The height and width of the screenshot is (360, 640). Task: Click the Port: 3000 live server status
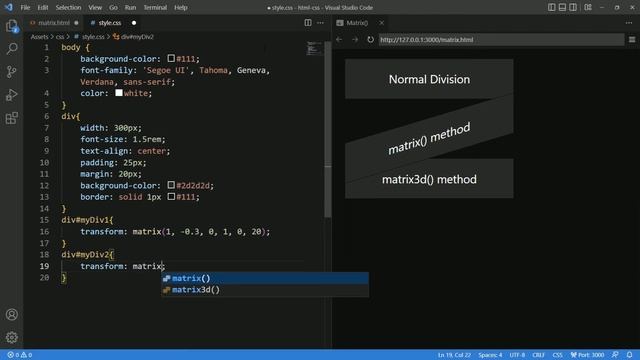[587, 355]
